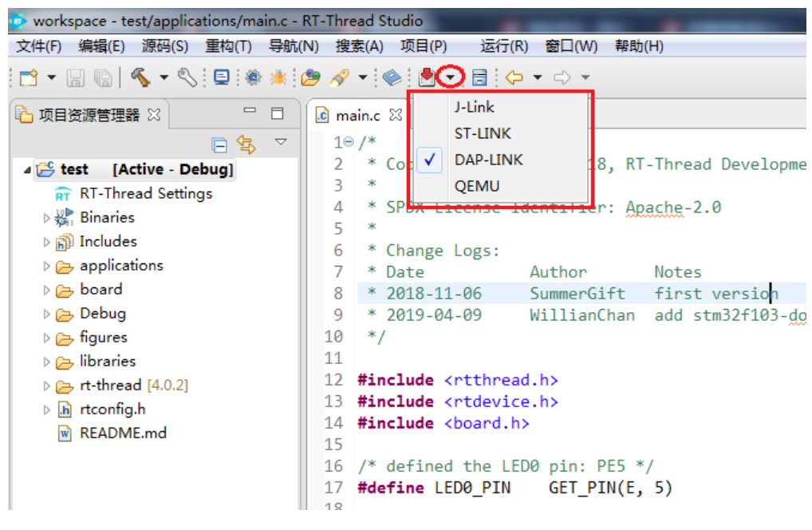The image size is (812, 530).
Task: Select the test [Active - Debug] project
Action: (x=135, y=169)
